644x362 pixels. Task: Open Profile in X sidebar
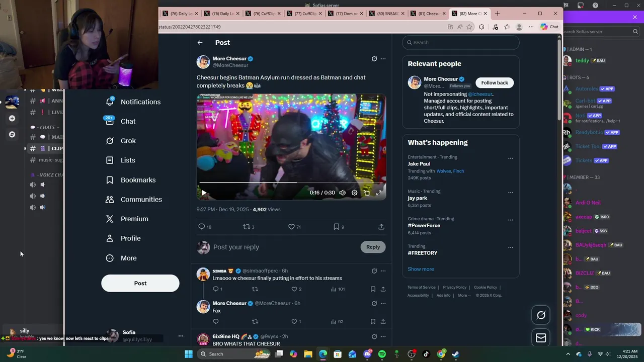(123, 238)
